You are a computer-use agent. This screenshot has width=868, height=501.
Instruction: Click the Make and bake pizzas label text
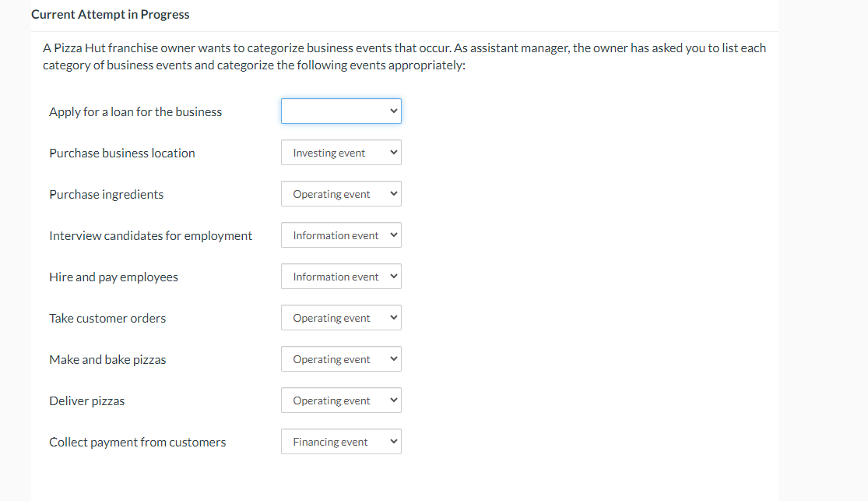pos(107,359)
